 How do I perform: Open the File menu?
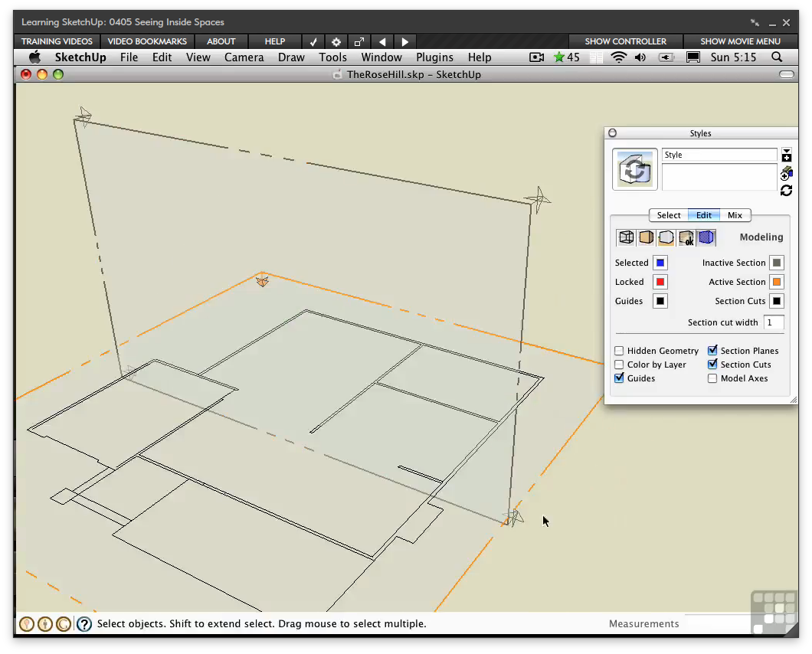pos(129,57)
